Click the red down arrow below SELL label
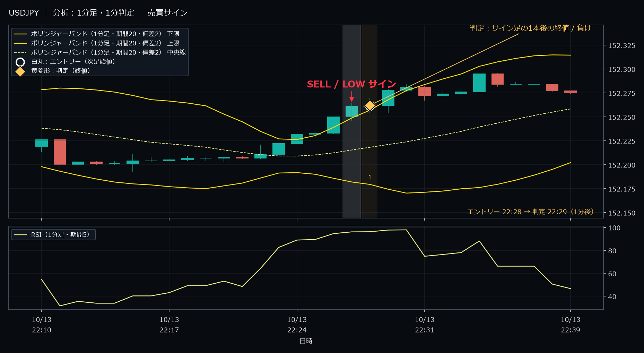Image resolution: width=644 pixels, height=353 pixels. click(351, 97)
